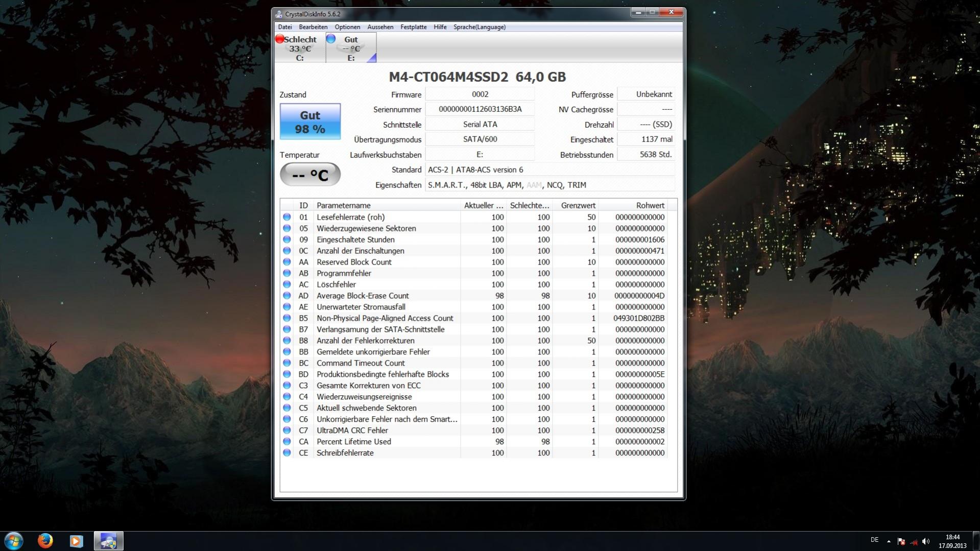Screen dimensions: 980x551
Task: Click the Betriebsstunden value 5638 Std.
Action: coord(646,155)
